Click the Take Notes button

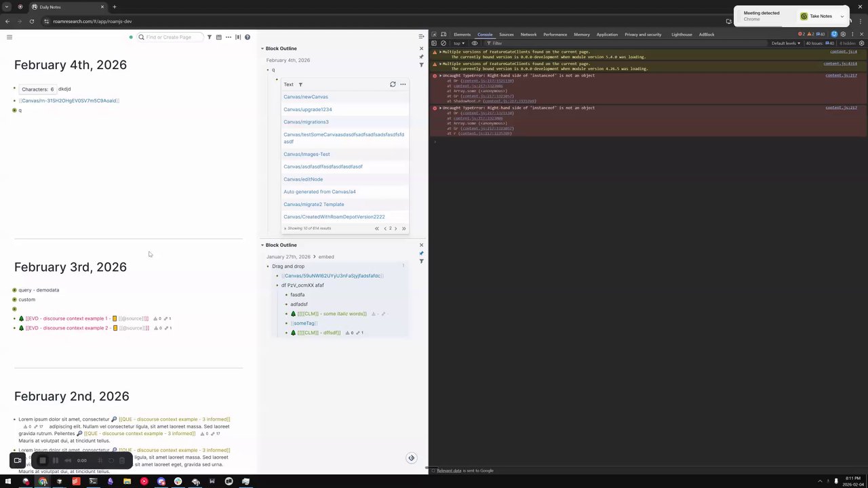pyautogui.click(x=816, y=16)
